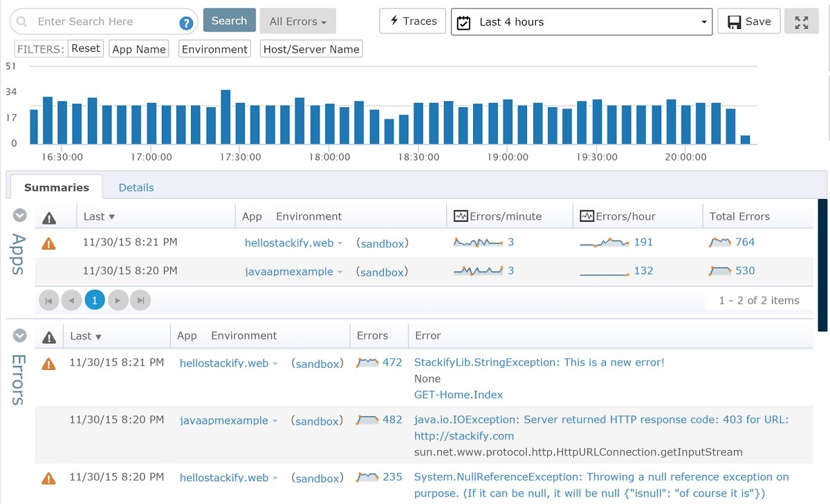The width and height of the screenshot is (830, 504).
Task: Click the GET-Home.Index link
Action: [x=459, y=395]
